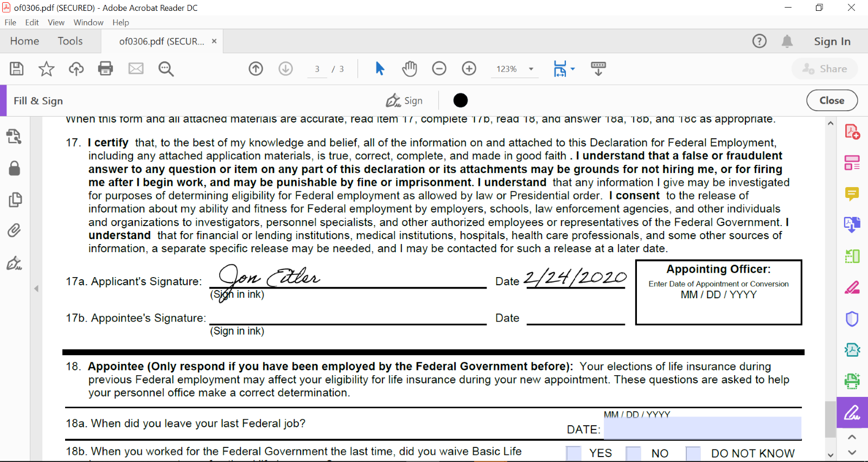Expand tools pane up chevron

[x=852, y=437]
